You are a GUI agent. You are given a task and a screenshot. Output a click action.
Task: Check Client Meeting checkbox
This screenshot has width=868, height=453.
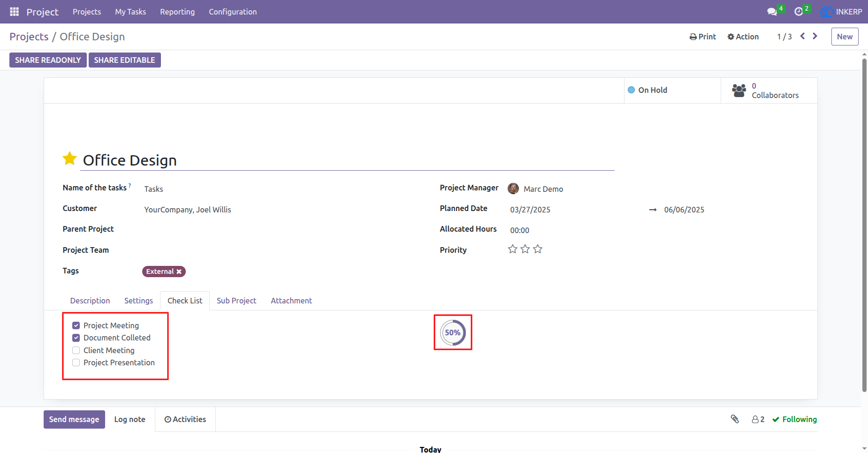point(76,350)
